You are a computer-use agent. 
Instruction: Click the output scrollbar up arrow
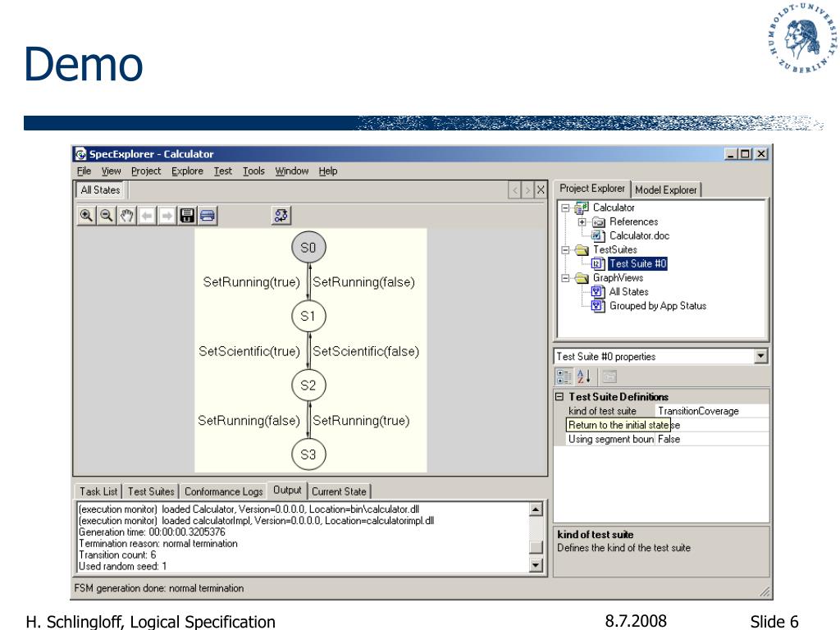click(x=536, y=509)
